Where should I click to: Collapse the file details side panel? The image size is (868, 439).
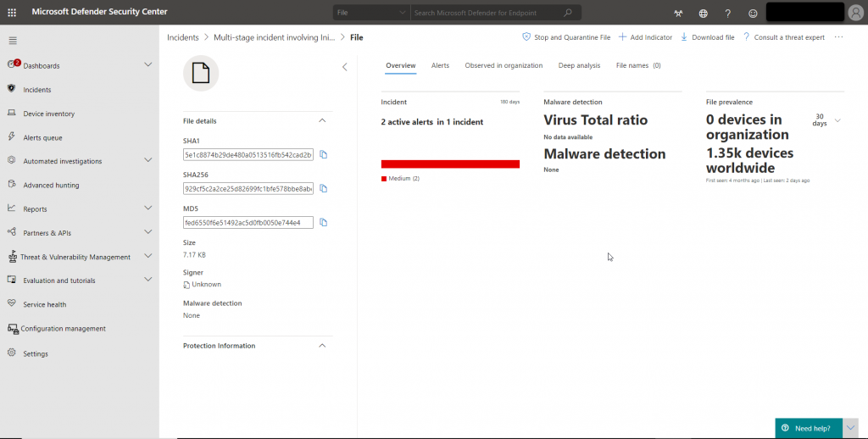(x=344, y=67)
